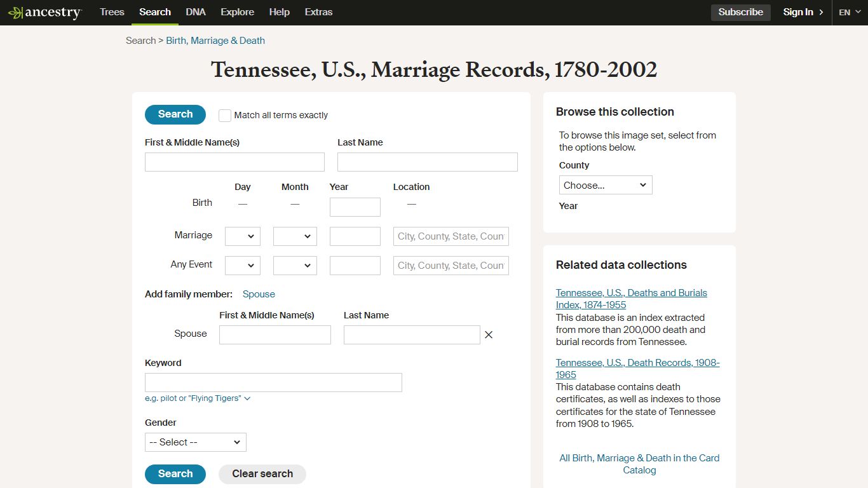This screenshot has width=868, height=488.
Task: Focus the Spouse first name field
Action: click(x=275, y=335)
